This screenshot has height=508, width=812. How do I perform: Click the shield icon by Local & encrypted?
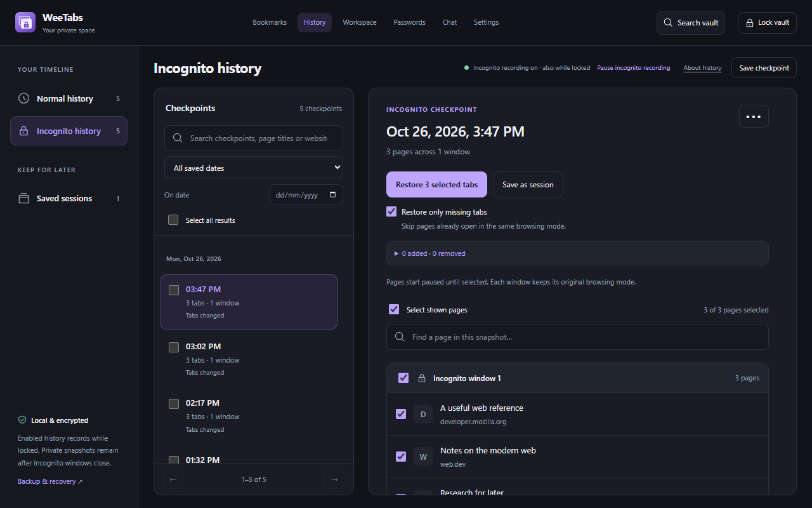pyautogui.click(x=22, y=420)
